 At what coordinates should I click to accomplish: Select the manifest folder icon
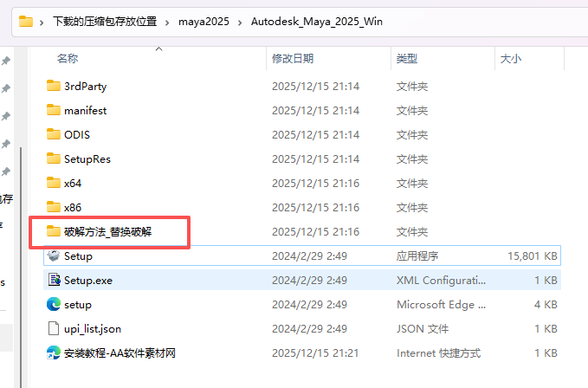click(x=53, y=111)
